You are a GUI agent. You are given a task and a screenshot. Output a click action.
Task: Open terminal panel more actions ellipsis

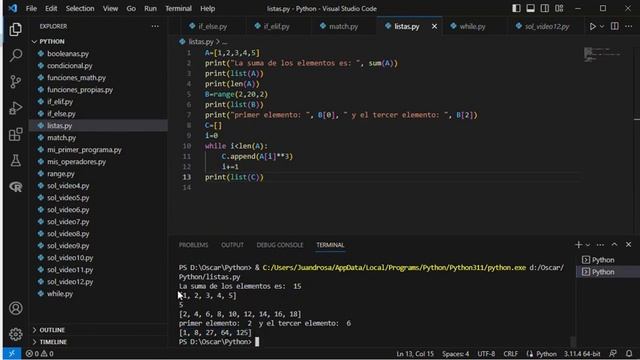(600, 245)
